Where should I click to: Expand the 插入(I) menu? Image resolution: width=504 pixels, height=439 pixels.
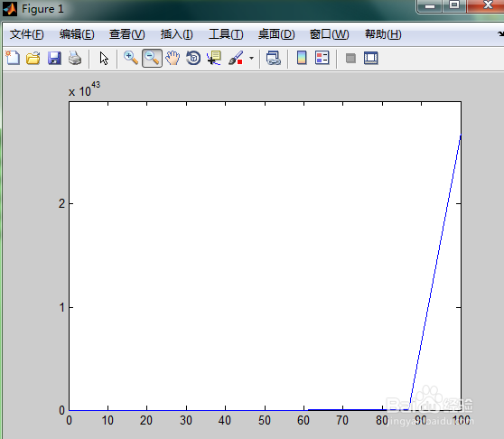(176, 34)
